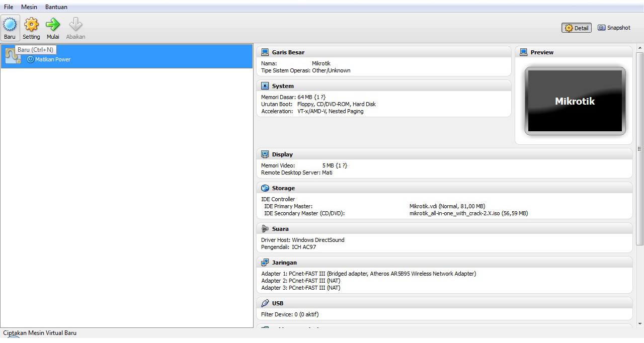
Task: Click the Acceleration VT-x/AMD-V text
Action: point(331,111)
